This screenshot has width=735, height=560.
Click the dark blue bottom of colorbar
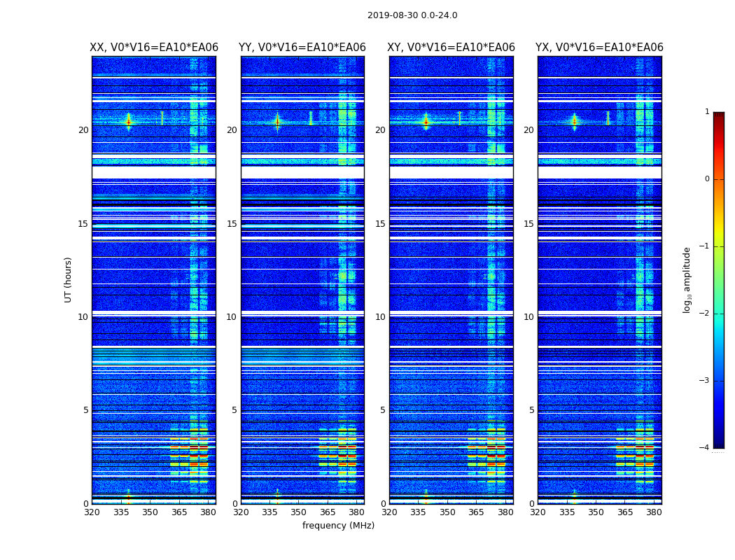[718, 444]
